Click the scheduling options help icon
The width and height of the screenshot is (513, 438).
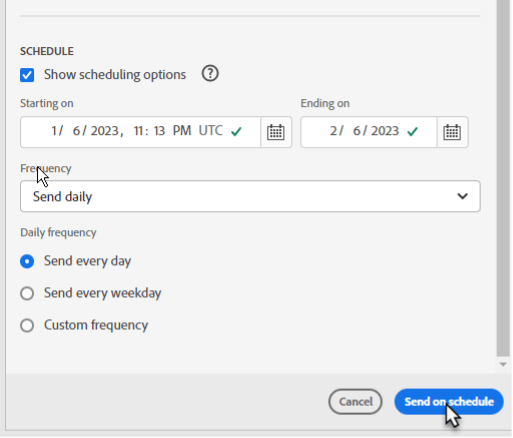pos(210,74)
